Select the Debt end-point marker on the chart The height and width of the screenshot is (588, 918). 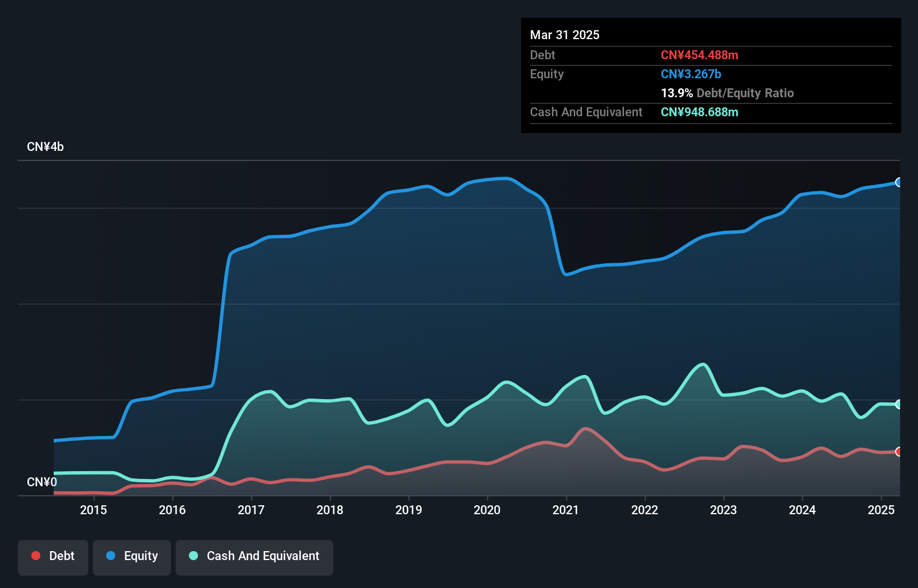point(899,452)
